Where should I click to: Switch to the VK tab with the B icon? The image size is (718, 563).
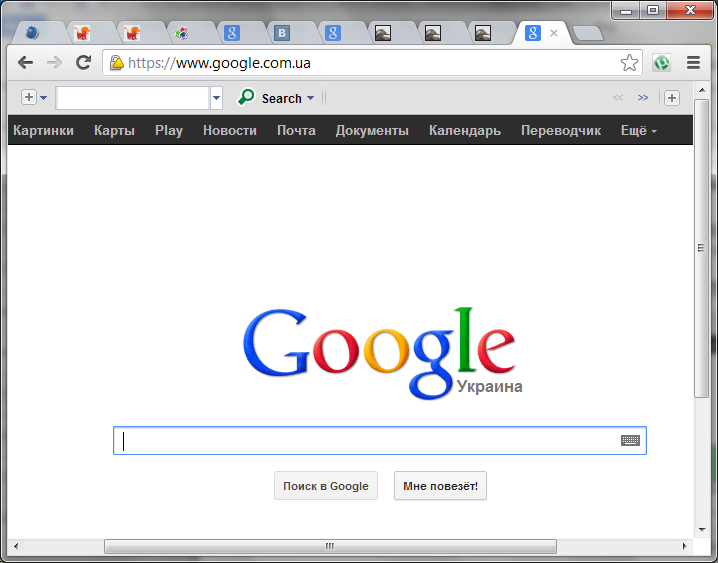pos(282,33)
